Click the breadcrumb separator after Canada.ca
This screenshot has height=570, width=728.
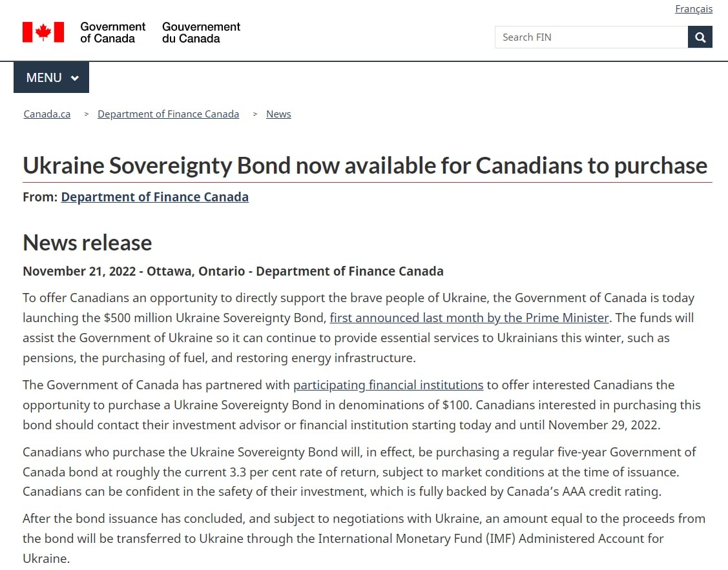point(87,114)
